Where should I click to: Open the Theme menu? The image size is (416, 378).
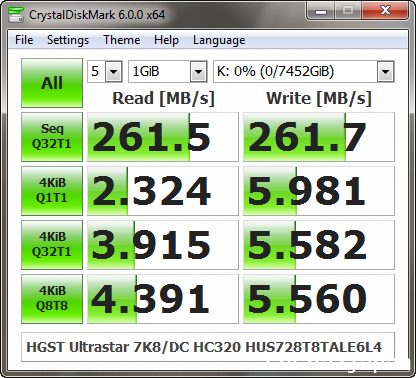(122, 40)
